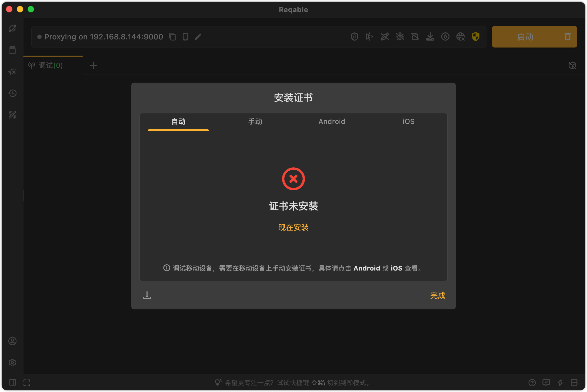Open settings gear at sidebar bottom
The image size is (587, 392).
point(12,363)
